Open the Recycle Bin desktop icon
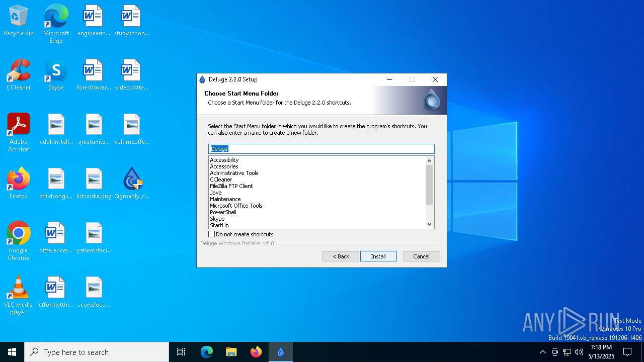The width and height of the screenshot is (644, 362). (x=19, y=21)
